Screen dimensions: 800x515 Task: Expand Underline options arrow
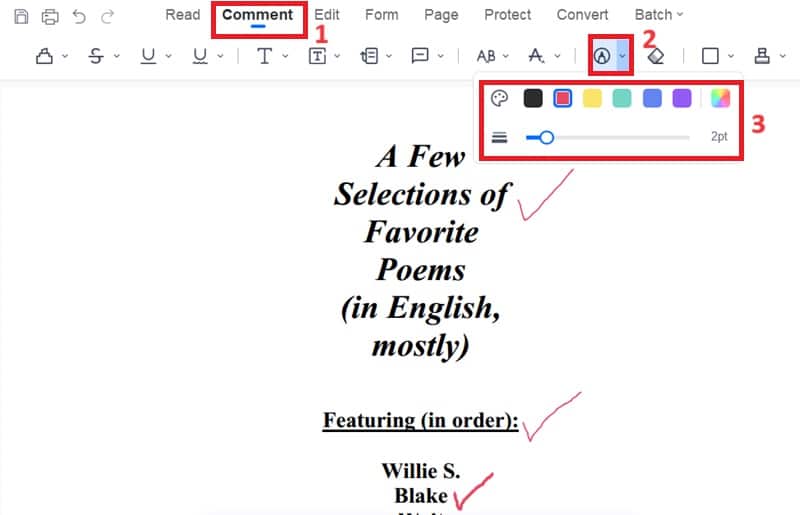tap(168, 56)
